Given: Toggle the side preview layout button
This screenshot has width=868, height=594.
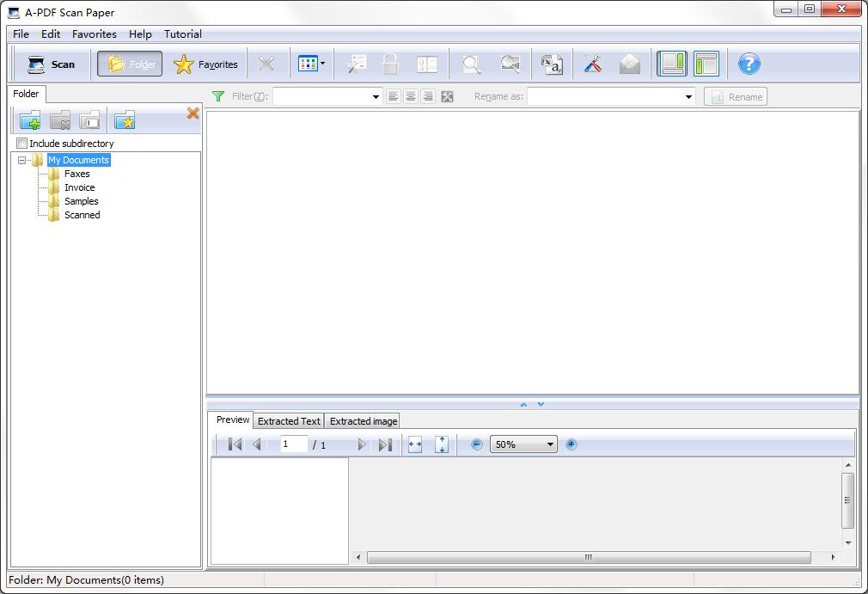Looking at the screenshot, I should point(672,64).
